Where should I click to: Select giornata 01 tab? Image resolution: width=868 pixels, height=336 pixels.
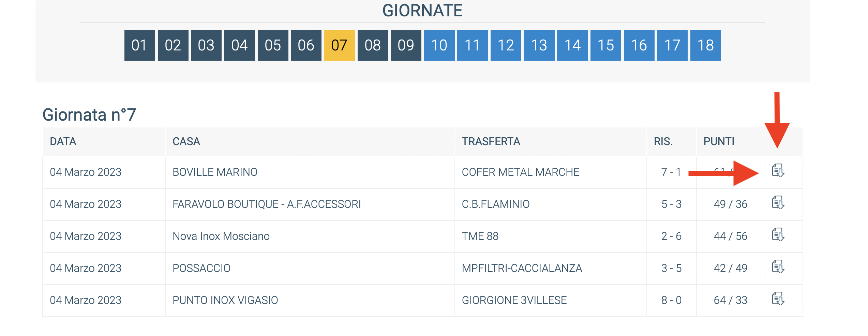(x=139, y=45)
